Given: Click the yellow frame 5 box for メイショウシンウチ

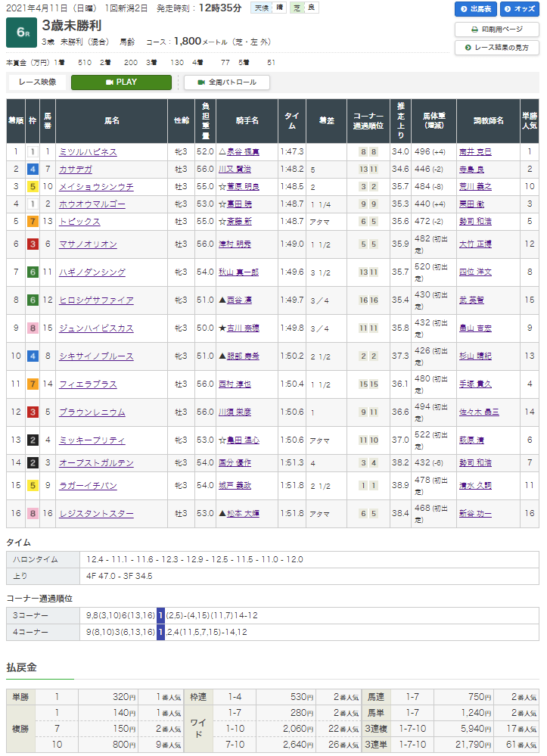Looking at the screenshot, I should [x=33, y=187].
